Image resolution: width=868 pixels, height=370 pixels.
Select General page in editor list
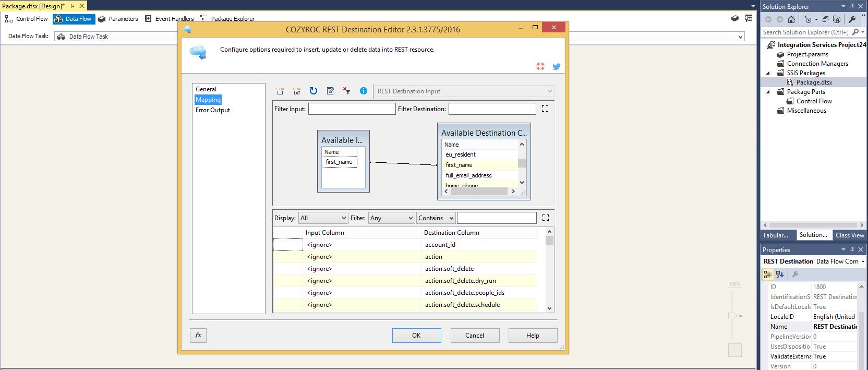206,89
